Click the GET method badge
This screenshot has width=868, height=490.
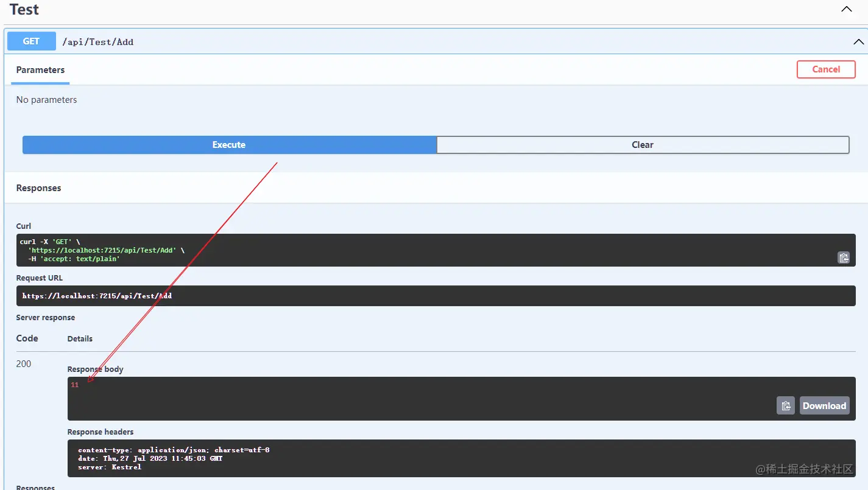pyautogui.click(x=32, y=41)
